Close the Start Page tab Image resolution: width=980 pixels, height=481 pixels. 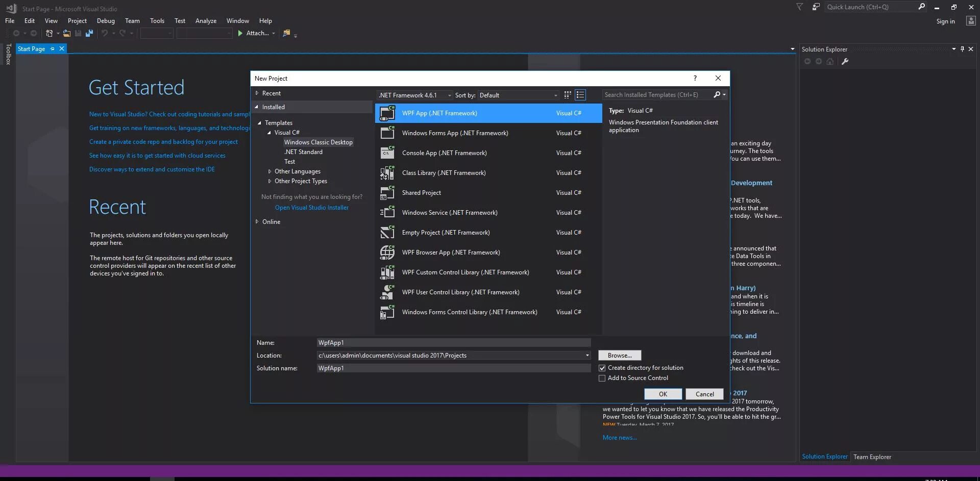click(62, 49)
